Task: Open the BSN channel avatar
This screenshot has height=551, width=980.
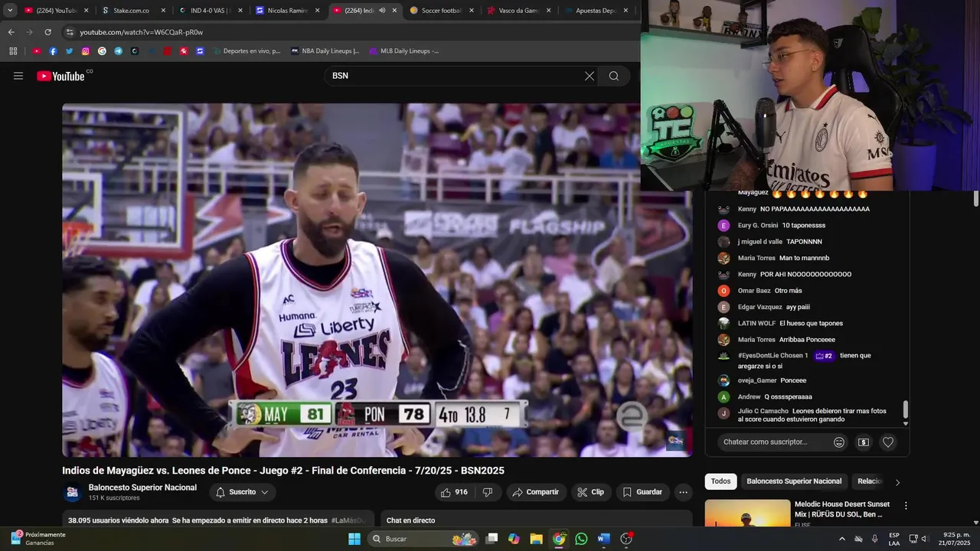Action: coord(72,493)
